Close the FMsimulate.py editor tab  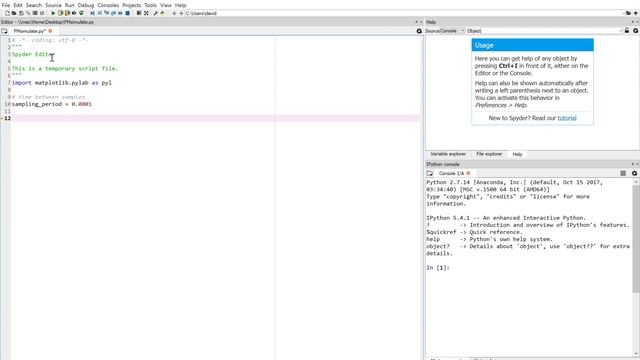pyautogui.click(x=51, y=31)
